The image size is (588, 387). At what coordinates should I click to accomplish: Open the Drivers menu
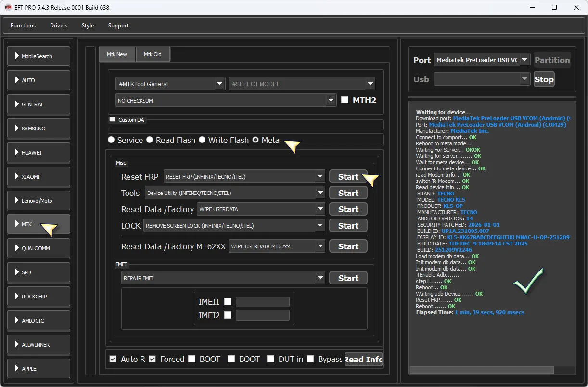pos(59,26)
